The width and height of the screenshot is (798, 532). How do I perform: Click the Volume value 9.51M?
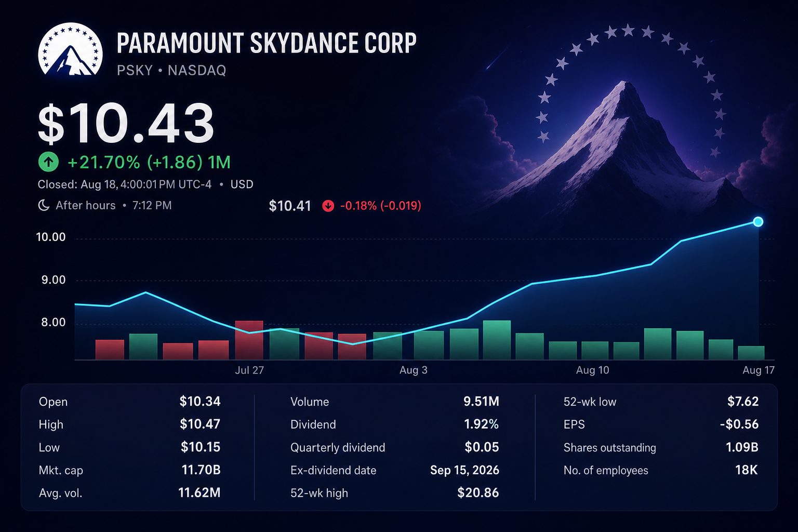(x=481, y=402)
